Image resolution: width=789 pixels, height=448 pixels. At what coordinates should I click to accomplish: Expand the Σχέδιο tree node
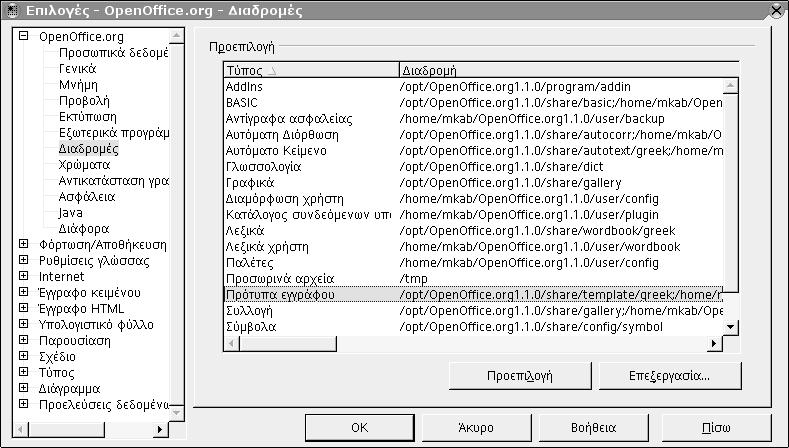click(23, 356)
